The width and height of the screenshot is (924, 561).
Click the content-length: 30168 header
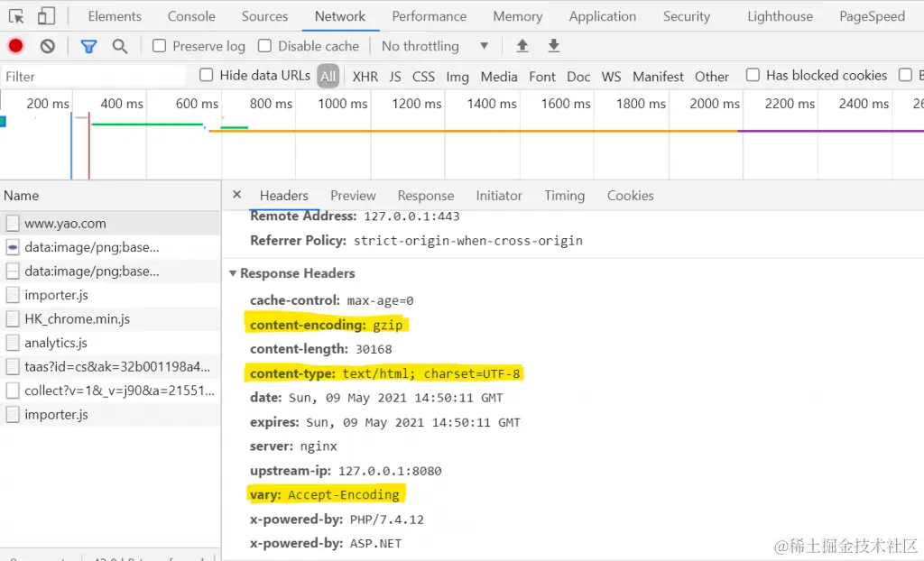320,349
